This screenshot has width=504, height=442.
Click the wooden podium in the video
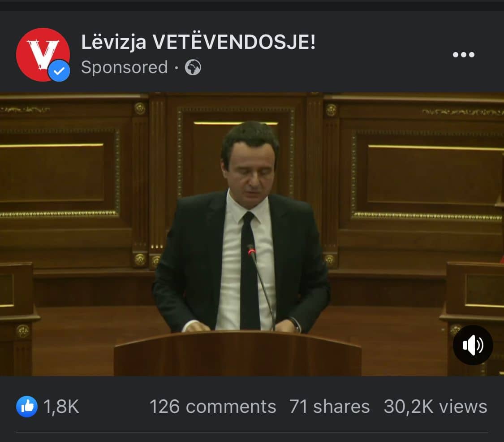coord(238,353)
